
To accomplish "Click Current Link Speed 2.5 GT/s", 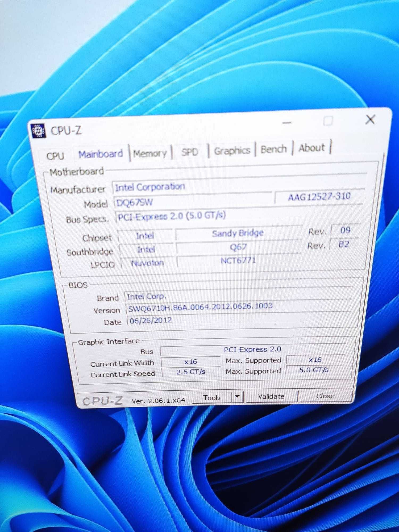I will (x=191, y=372).
